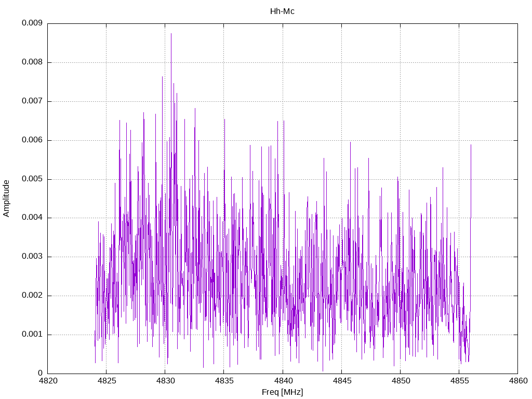
Task: Click the 'Amplitude' y-axis label
Action: 6,198
